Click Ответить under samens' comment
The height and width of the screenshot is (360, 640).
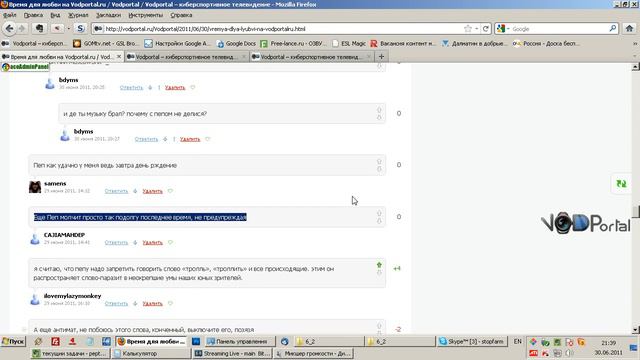pos(116,191)
